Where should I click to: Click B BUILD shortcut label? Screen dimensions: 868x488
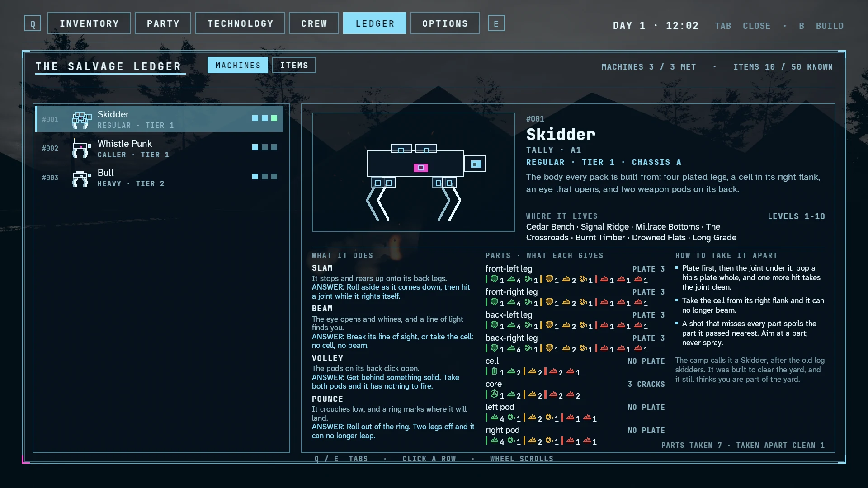coord(821,26)
